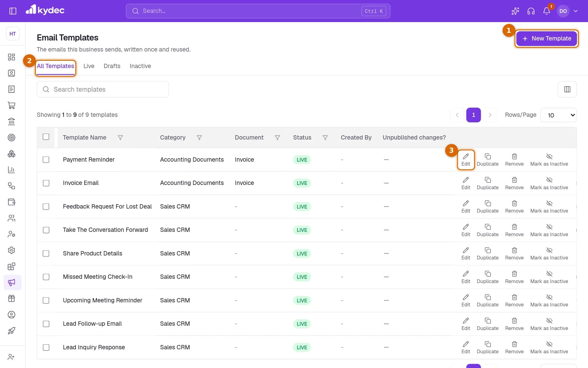Screen dimensions: 588x368
Task: Open the megaphone marketing sidebar icon
Action: [x=12, y=282]
